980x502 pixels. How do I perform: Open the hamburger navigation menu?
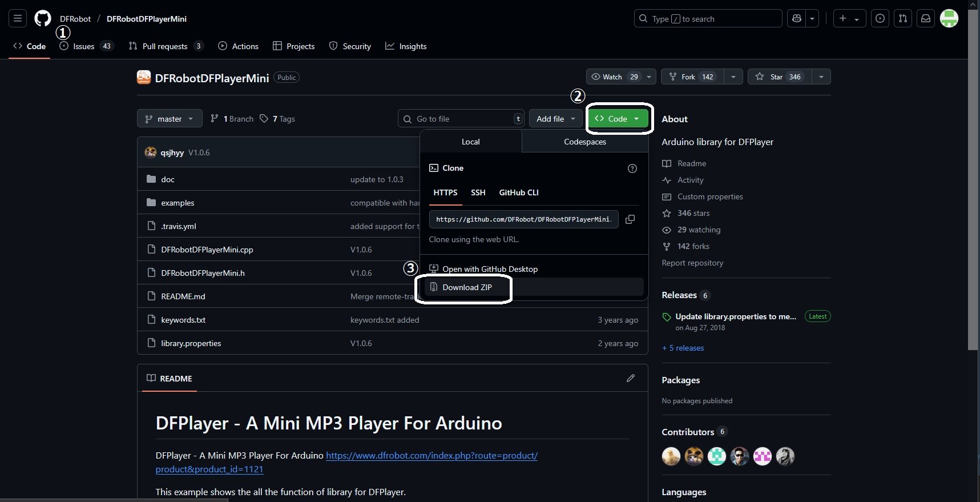pos(18,19)
